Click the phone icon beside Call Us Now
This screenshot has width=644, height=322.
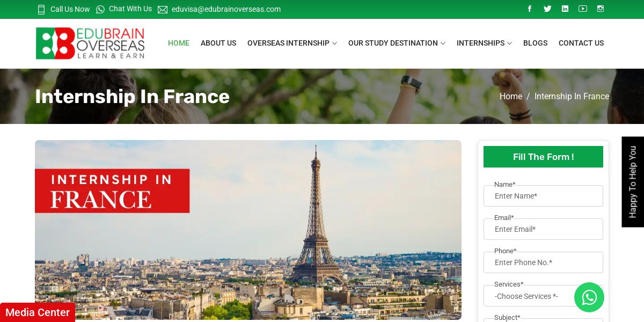[x=41, y=9]
